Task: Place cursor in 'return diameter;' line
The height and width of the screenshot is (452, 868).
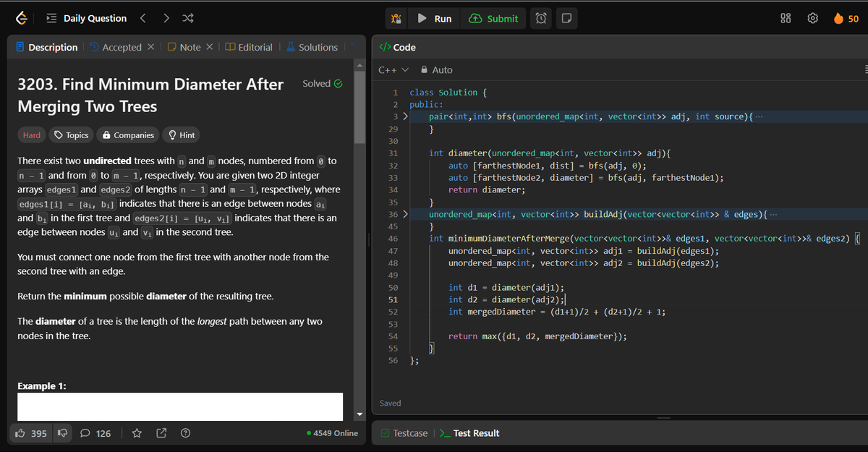Action: coord(487,190)
